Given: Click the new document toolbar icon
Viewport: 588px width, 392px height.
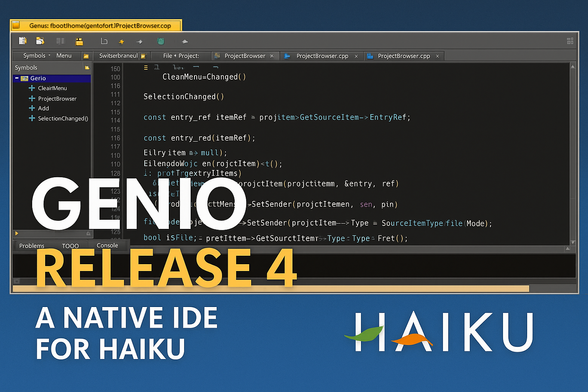Looking at the screenshot, I should 22,41.
